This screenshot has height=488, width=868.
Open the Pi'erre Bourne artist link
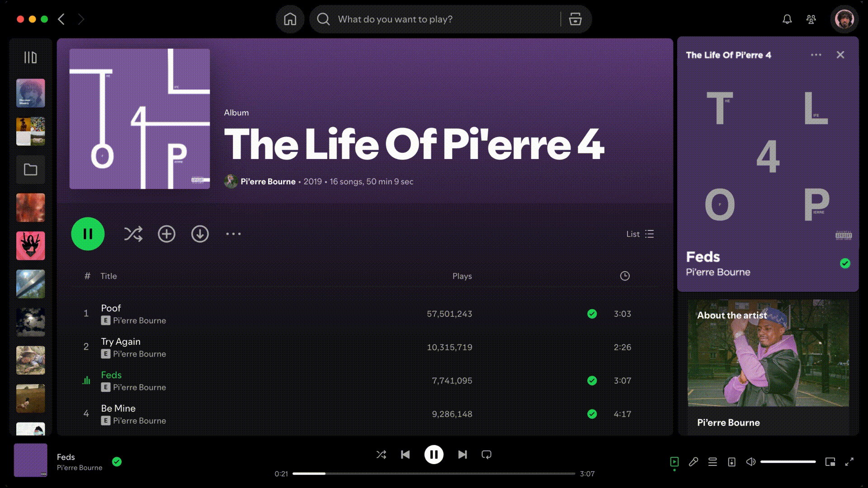click(268, 181)
